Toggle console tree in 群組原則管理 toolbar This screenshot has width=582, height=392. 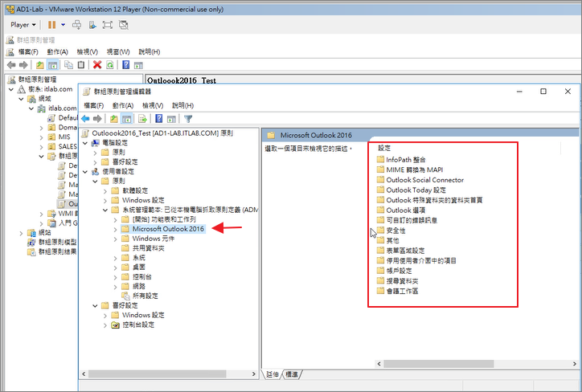click(52, 65)
